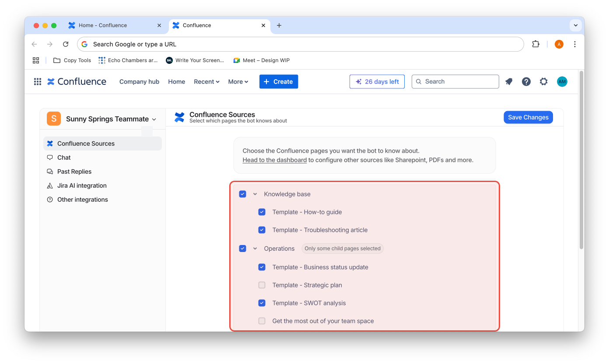Open the bookmarks apps grid icon

pyautogui.click(x=36, y=60)
